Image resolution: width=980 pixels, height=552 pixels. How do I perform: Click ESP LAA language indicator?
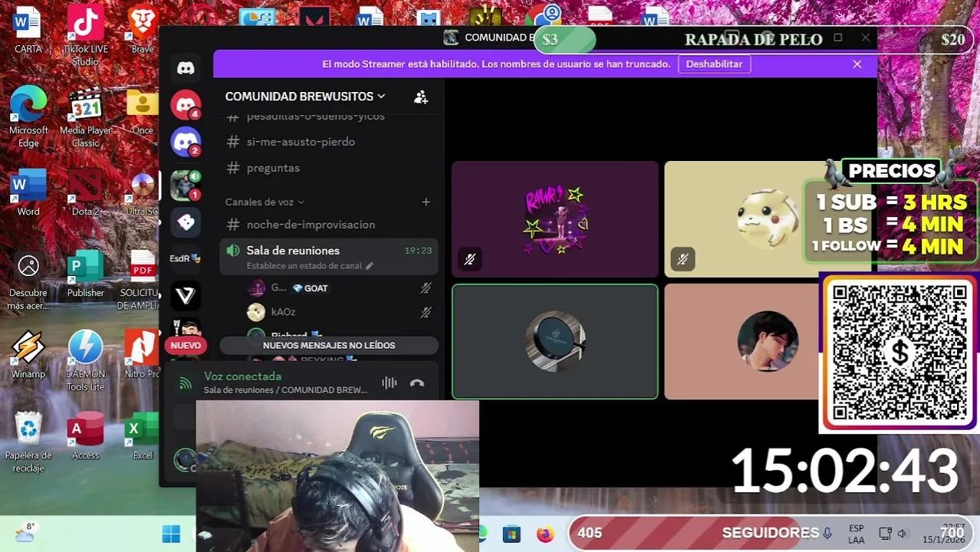(x=857, y=534)
